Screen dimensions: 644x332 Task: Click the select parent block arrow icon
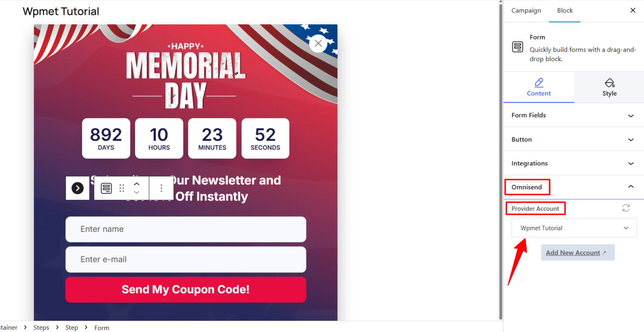78,188
